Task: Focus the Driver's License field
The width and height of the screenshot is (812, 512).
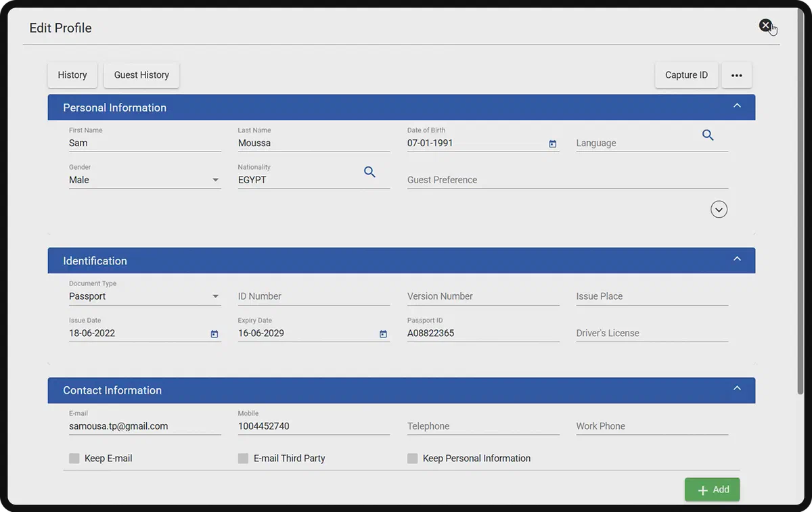Action: pyautogui.click(x=652, y=333)
